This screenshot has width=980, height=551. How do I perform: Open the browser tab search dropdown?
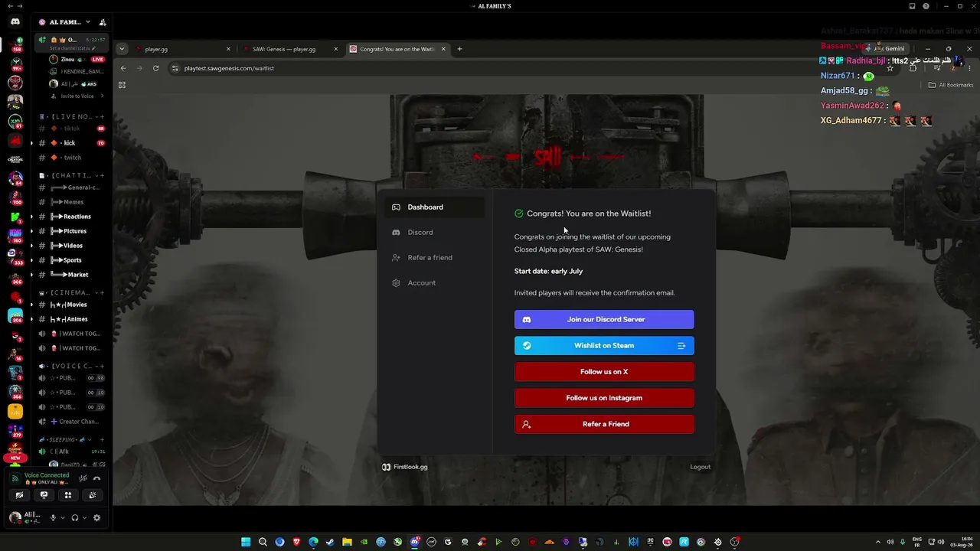click(122, 49)
